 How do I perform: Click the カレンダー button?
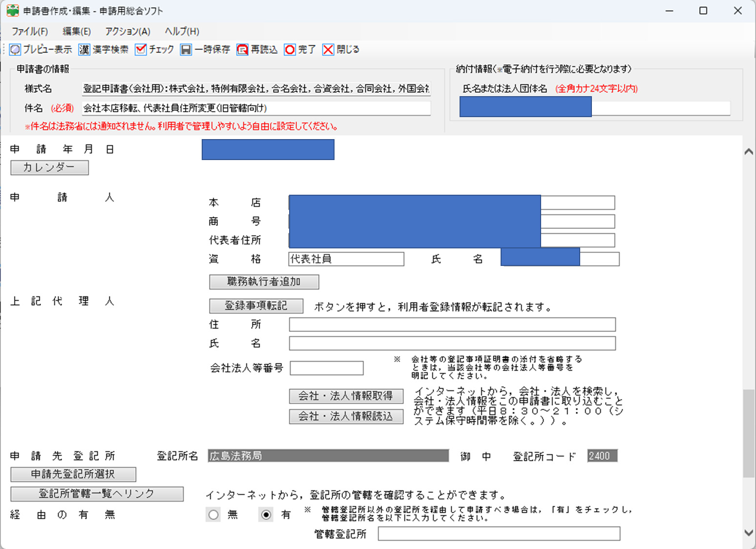pyautogui.click(x=49, y=167)
